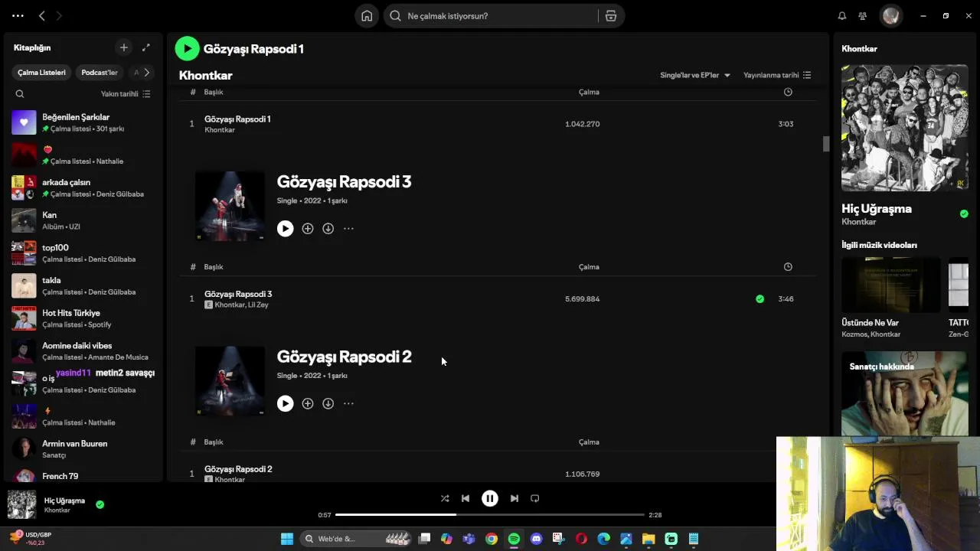Select the Çalma Listeleri filter tab
Viewport: 980px width, 551px height.
click(42, 73)
